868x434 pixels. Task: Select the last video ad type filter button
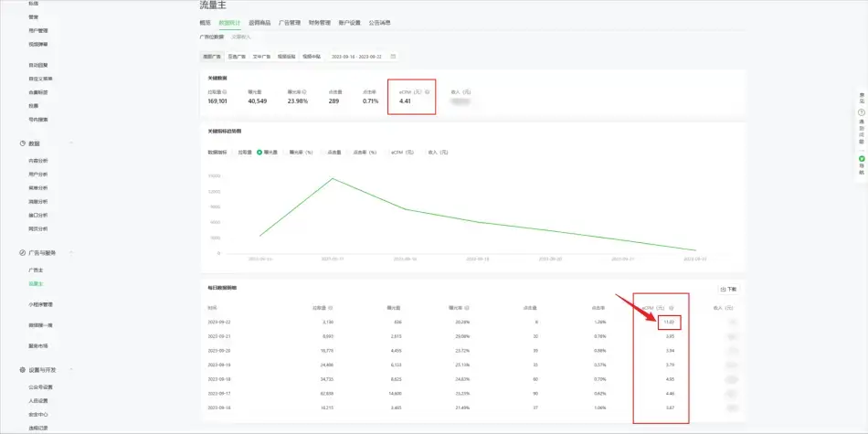pos(311,57)
